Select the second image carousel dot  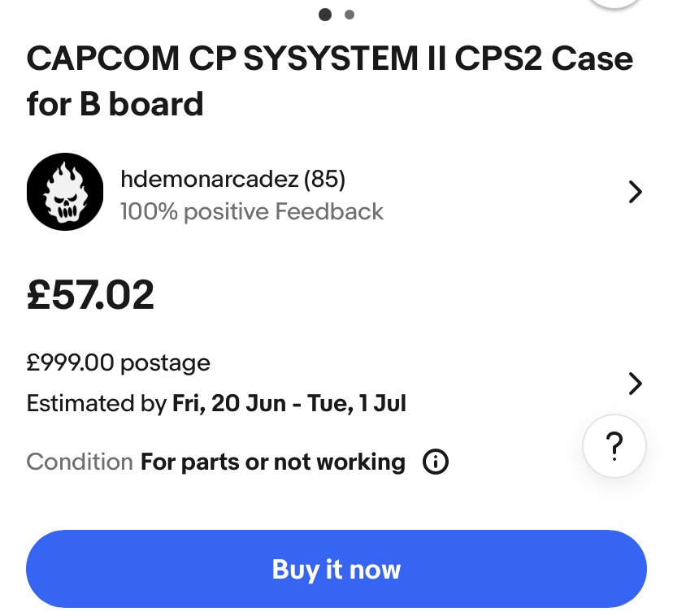click(x=350, y=15)
